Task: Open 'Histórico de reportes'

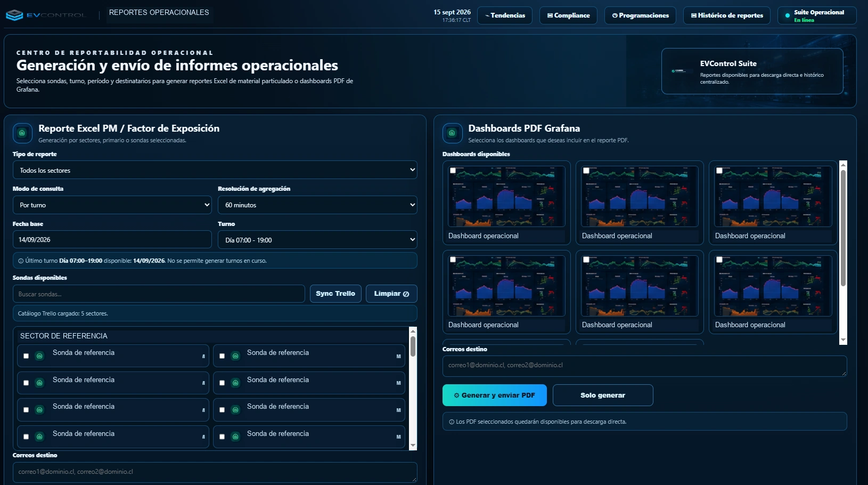Action: click(x=727, y=15)
